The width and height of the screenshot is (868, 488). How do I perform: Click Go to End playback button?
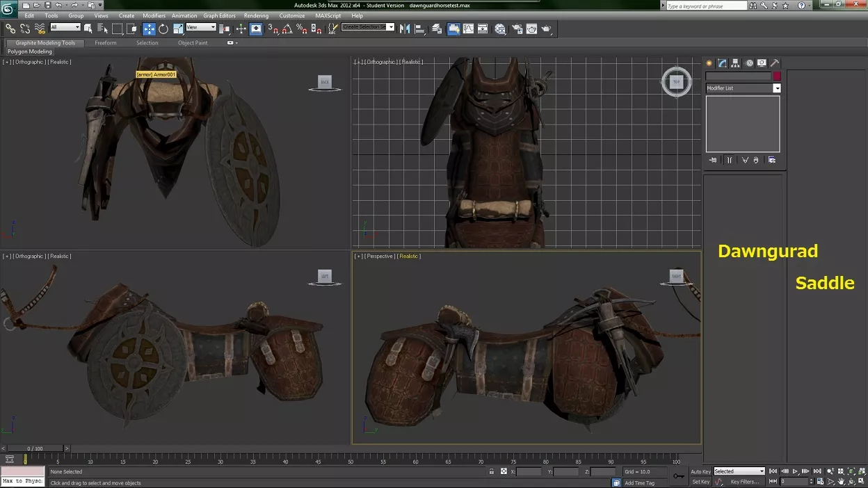[x=817, y=471]
